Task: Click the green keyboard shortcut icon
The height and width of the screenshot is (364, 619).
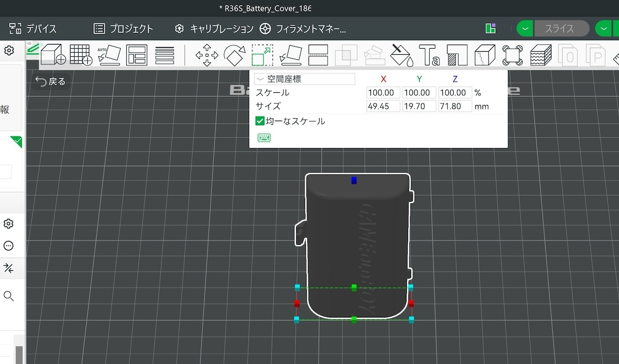Action: click(264, 138)
